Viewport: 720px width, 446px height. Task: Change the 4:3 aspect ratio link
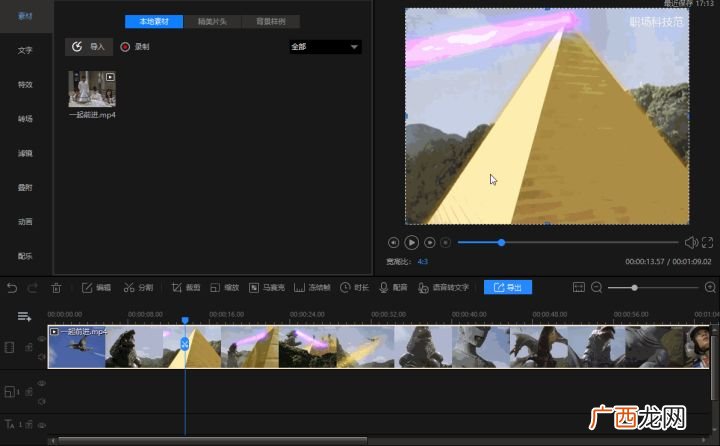click(422, 262)
